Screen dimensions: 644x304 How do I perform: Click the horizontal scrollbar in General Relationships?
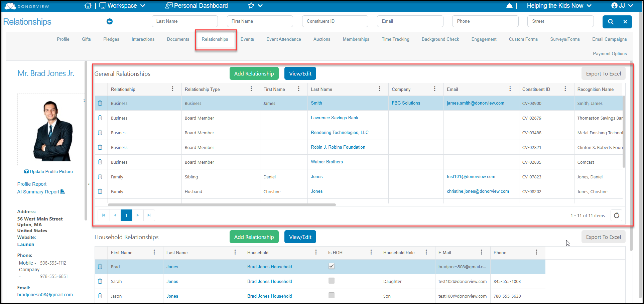point(222,205)
